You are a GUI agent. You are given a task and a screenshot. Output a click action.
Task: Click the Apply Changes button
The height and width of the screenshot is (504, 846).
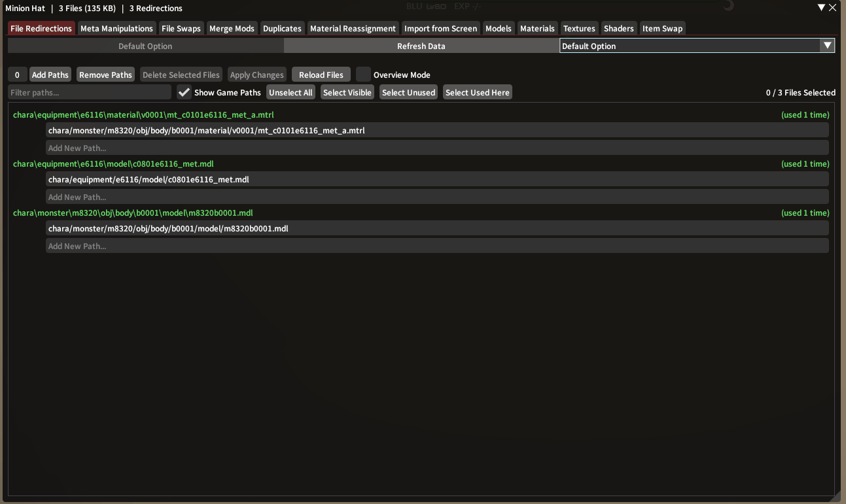257,75
